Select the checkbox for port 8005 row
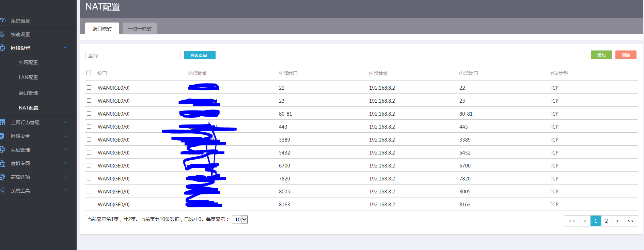 pos(89,191)
